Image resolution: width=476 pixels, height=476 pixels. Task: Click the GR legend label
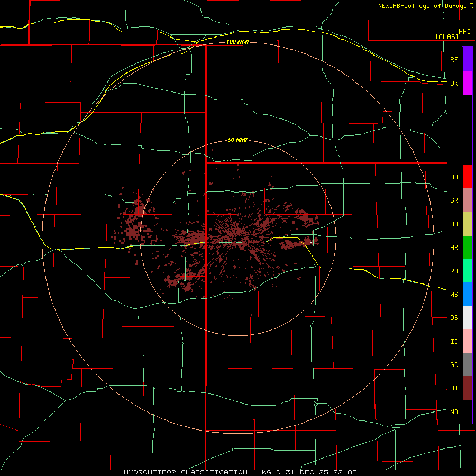[454, 200]
